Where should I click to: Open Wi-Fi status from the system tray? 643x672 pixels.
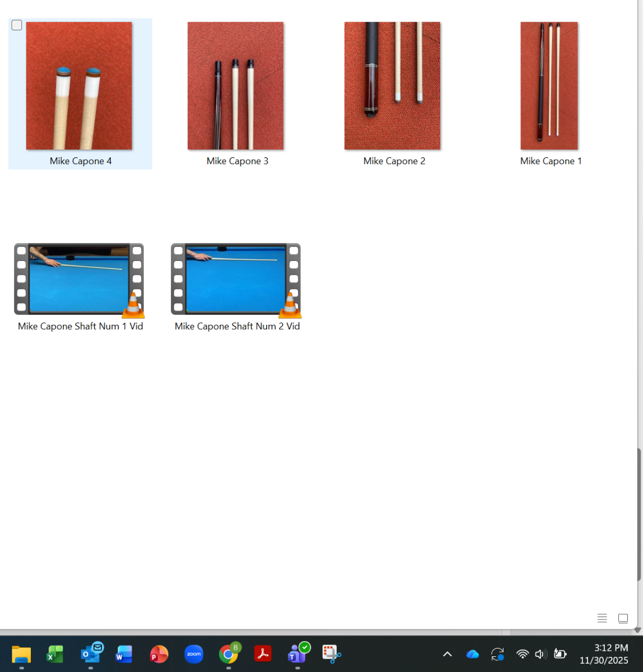coord(523,654)
